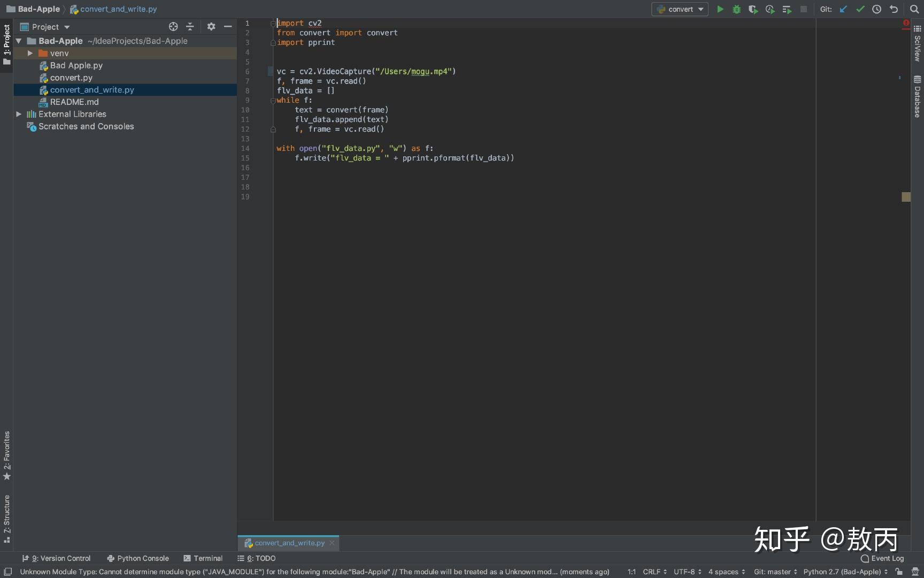This screenshot has height=578, width=924.
Task: Click the error indicator in editor corner
Action: tap(906, 23)
